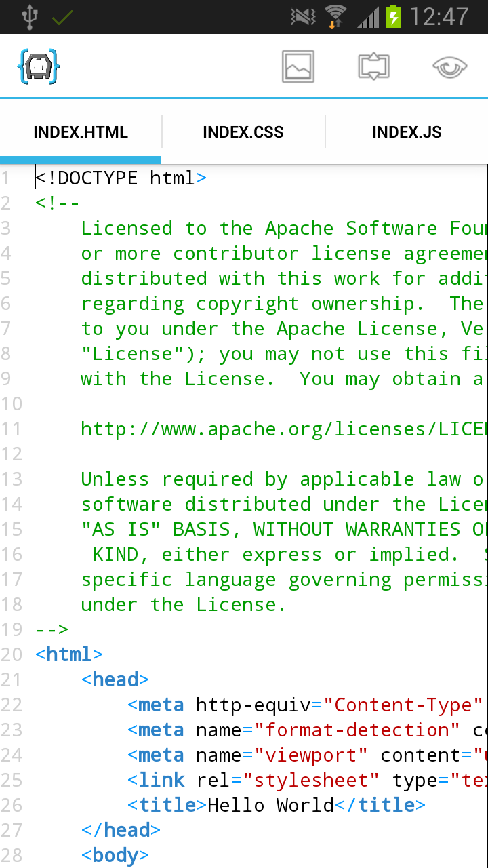Switch to the INDEX.CSS tab
The width and height of the screenshot is (488, 868).
point(243,132)
